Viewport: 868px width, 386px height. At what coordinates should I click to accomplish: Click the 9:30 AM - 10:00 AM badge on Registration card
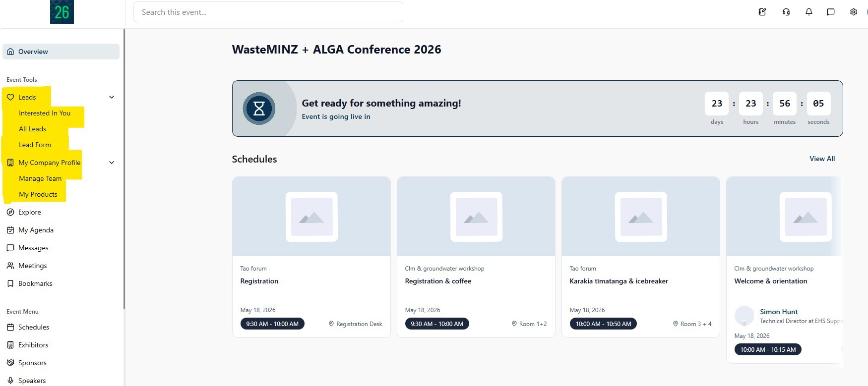tap(272, 324)
